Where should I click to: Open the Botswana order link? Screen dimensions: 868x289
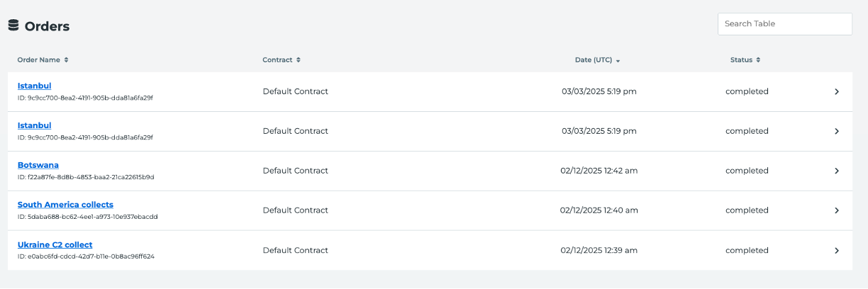(38, 165)
